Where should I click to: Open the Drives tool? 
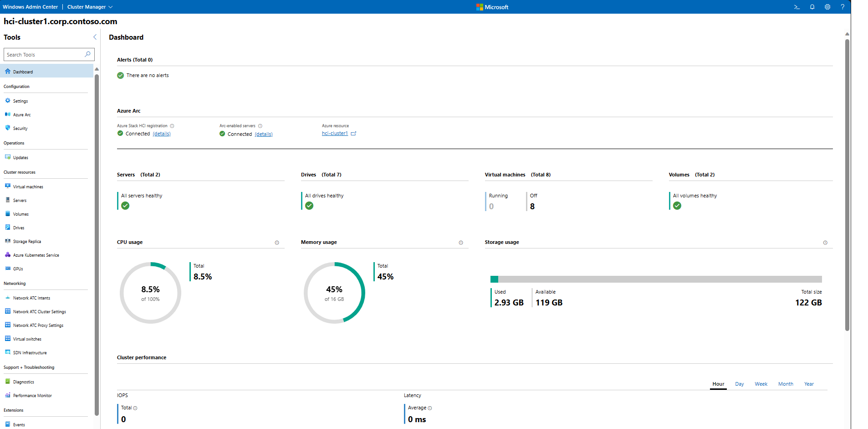coord(19,227)
